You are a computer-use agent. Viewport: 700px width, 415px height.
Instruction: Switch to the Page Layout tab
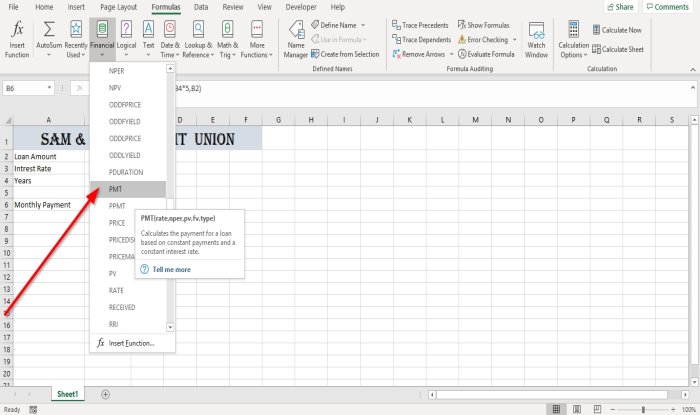(x=118, y=7)
